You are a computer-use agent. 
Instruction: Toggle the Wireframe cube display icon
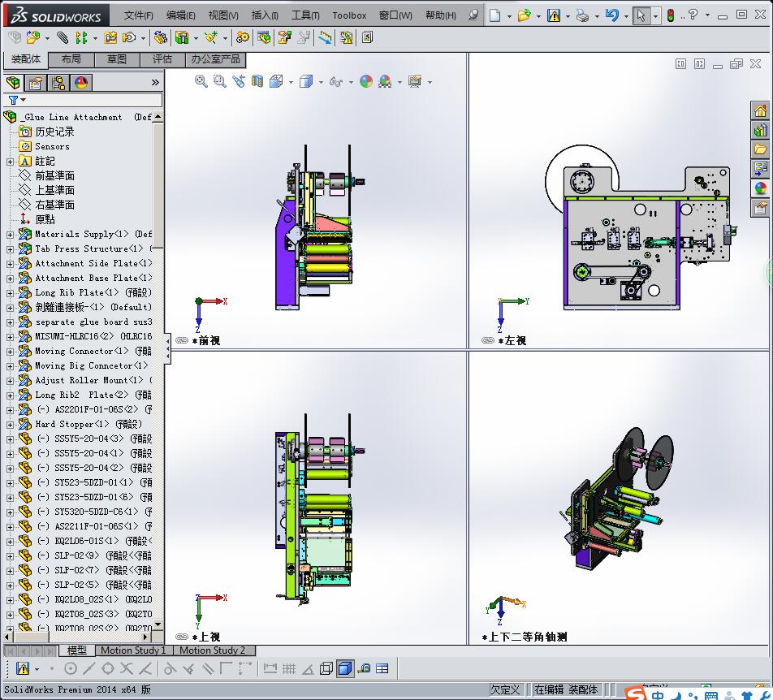tap(326, 668)
